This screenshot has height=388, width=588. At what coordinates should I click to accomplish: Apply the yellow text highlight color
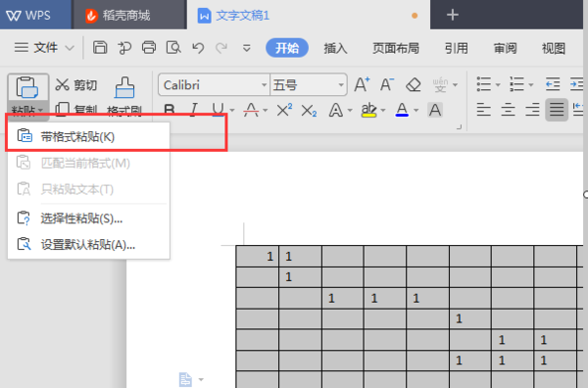tap(368, 110)
